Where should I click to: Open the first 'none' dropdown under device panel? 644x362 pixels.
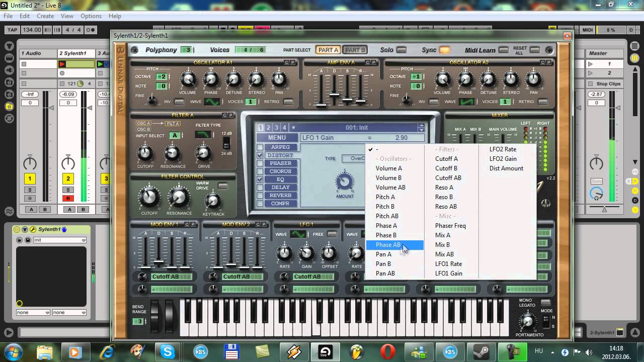[x=33, y=312]
